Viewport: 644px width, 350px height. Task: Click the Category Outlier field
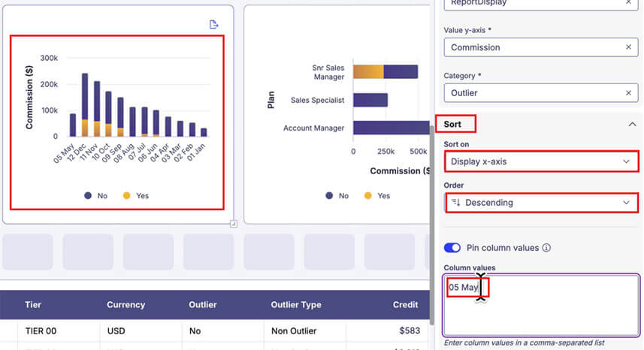tap(541, 92)
